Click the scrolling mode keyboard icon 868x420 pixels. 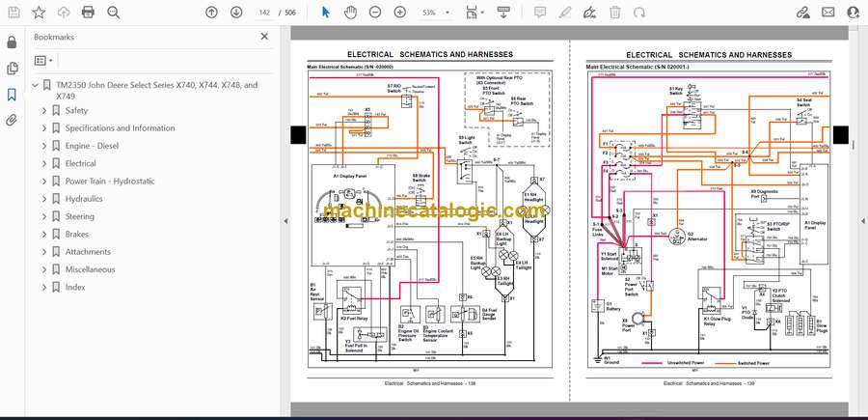(503, 13)
